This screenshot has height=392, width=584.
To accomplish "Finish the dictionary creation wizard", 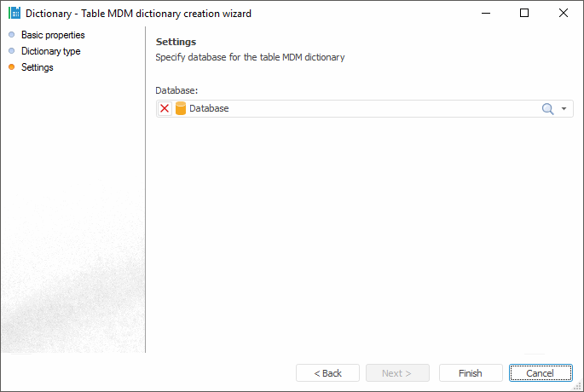I will (471, 373).
